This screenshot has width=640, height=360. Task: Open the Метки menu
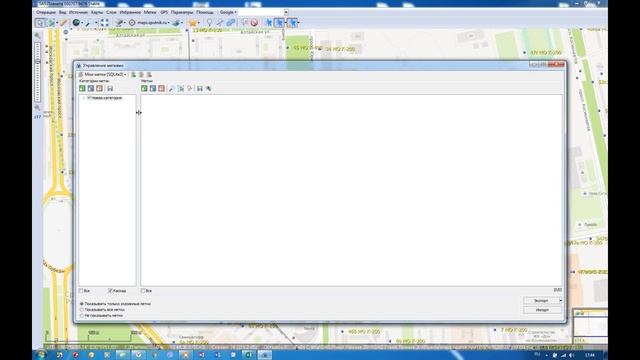pyautogui.click(x=150, y=12)
